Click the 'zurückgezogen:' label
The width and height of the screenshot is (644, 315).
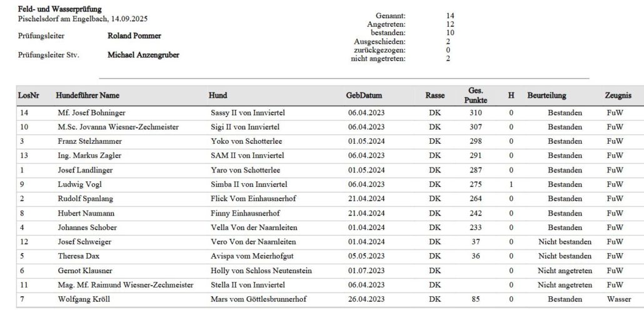pyautogui.click(x=380, y=50)
